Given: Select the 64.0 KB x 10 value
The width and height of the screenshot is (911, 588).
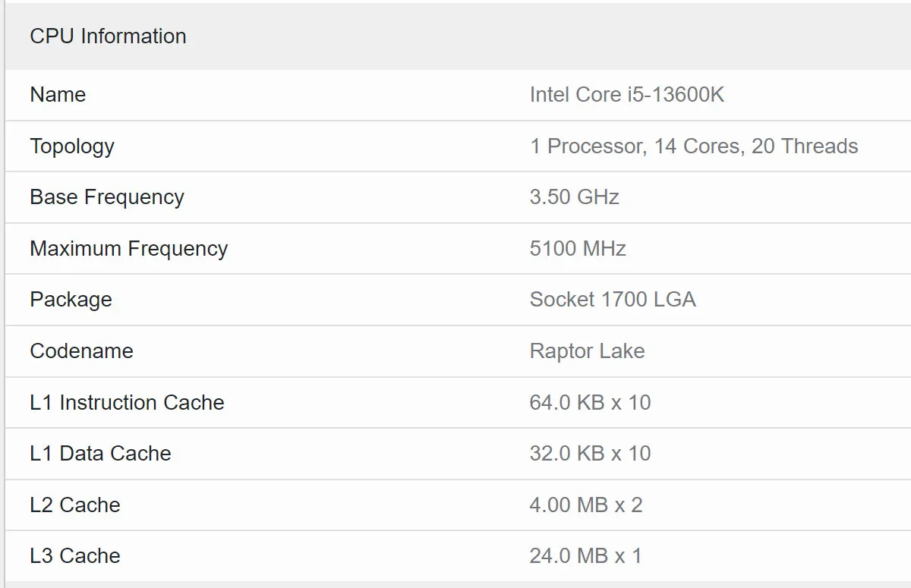Looking at the screenshot, I should pyautogui.click(x=591, y=402).
